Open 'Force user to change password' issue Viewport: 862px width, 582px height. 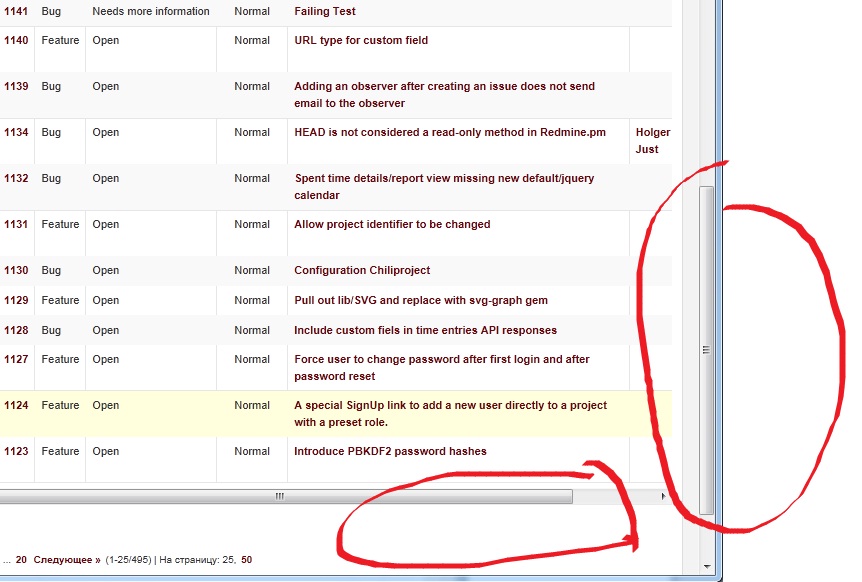[441, 368]
